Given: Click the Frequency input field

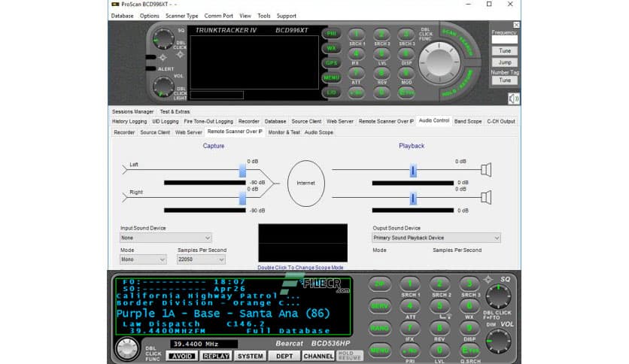Looking at the screenshot, I should 505,40.
